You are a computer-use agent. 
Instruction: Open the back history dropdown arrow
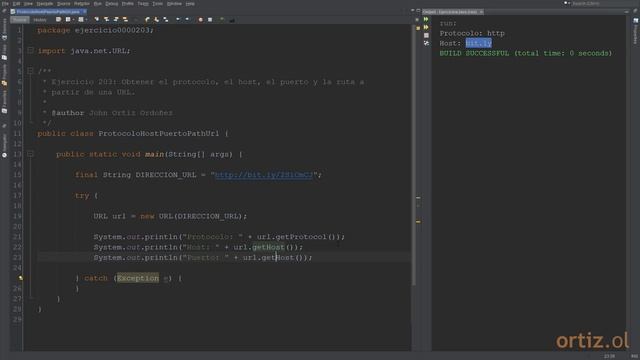point(73,20)
